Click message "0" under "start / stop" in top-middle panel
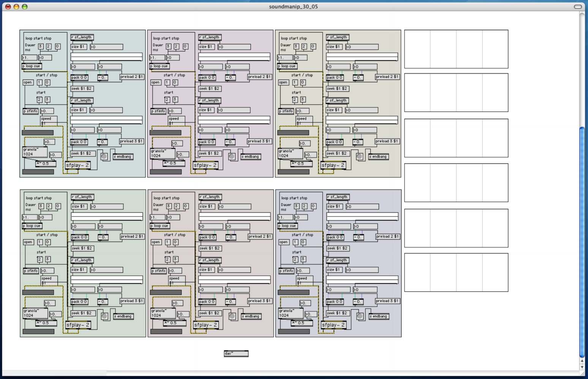 tap(175, 82)
